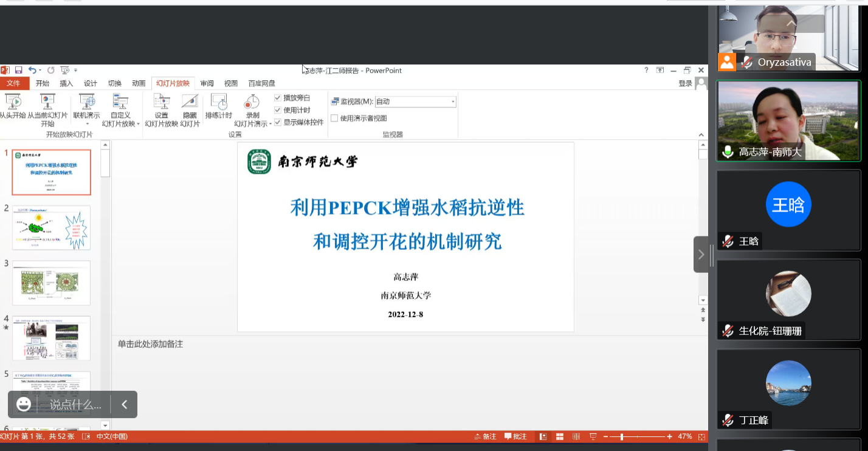Image resolution: width=868 pixels, height=451 pixels.
Task: Click the 47% zoom level
Action: 685,436
